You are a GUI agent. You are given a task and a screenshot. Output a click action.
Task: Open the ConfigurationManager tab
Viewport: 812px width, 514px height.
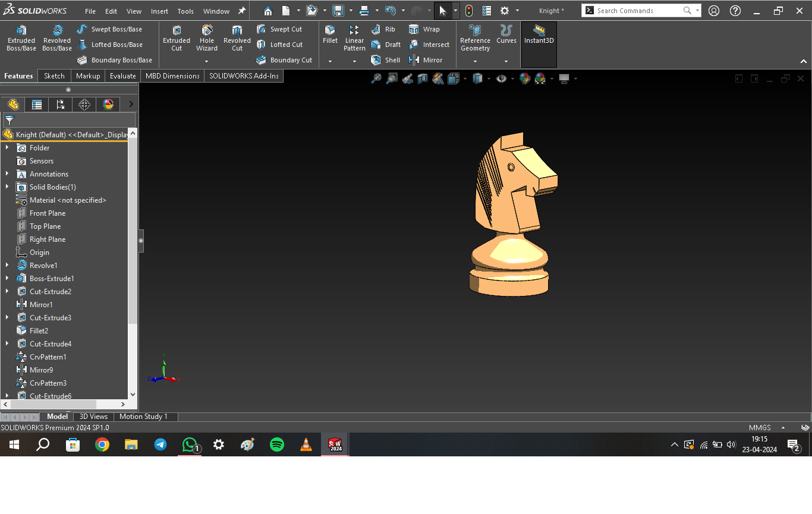click(x=61, y=105)
